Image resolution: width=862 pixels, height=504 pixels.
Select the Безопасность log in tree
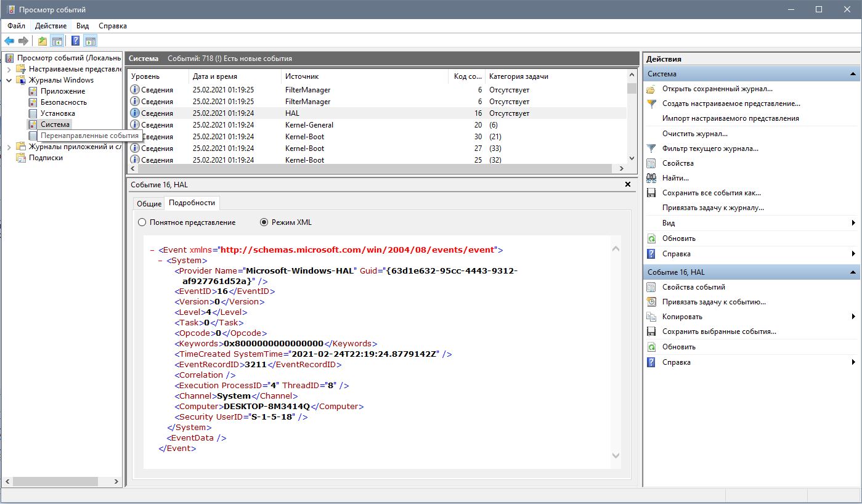[63, 102]
